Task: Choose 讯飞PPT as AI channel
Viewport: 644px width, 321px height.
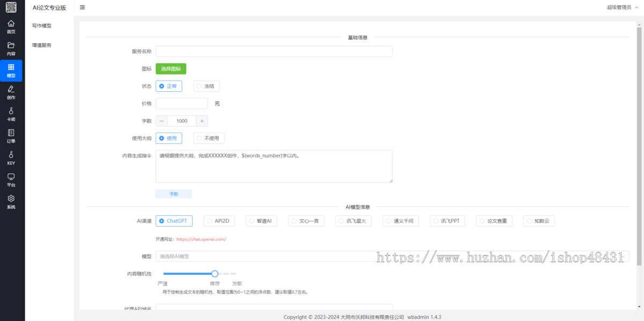Action: coord(447,221)
